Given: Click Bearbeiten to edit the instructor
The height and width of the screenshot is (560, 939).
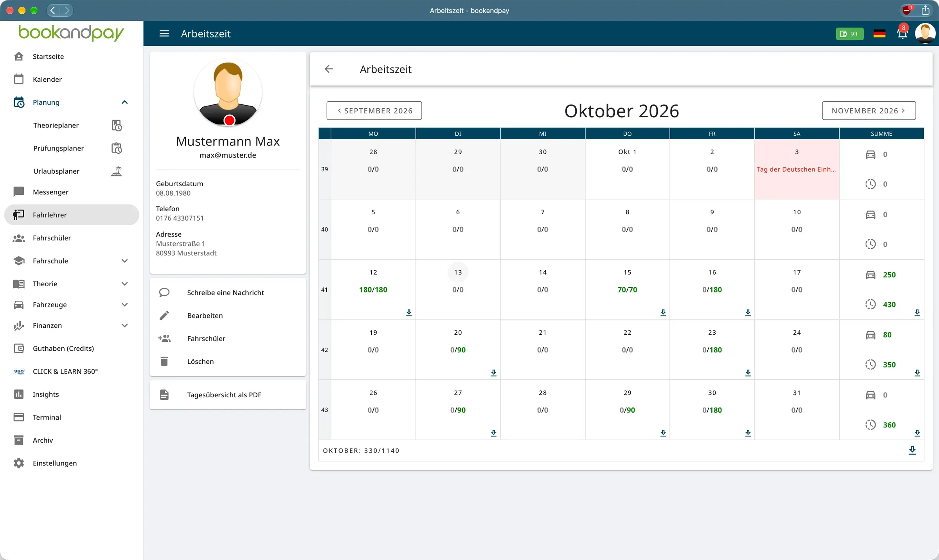Looking at the screenshot, I should tap(228, 316).
